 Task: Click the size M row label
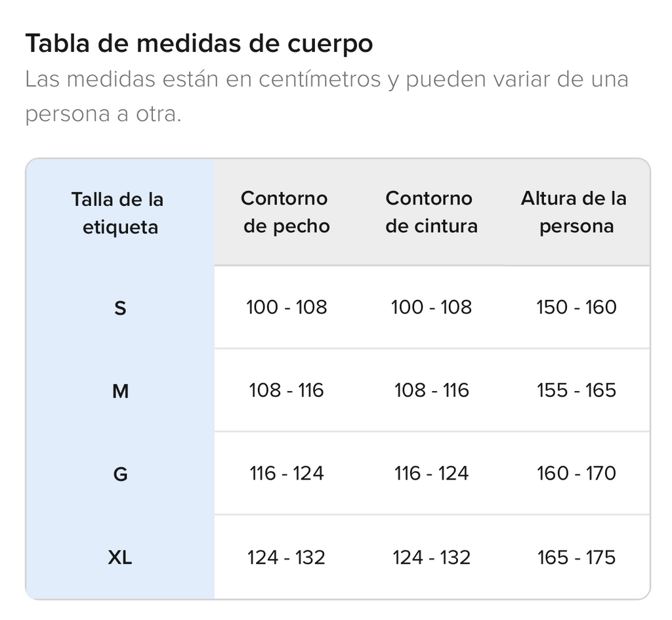tap(120, 391)
